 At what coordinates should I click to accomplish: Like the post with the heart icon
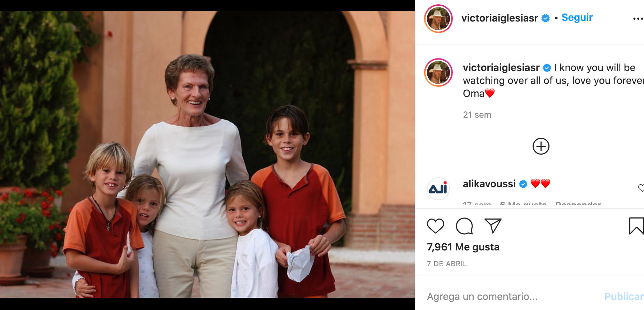435,226
